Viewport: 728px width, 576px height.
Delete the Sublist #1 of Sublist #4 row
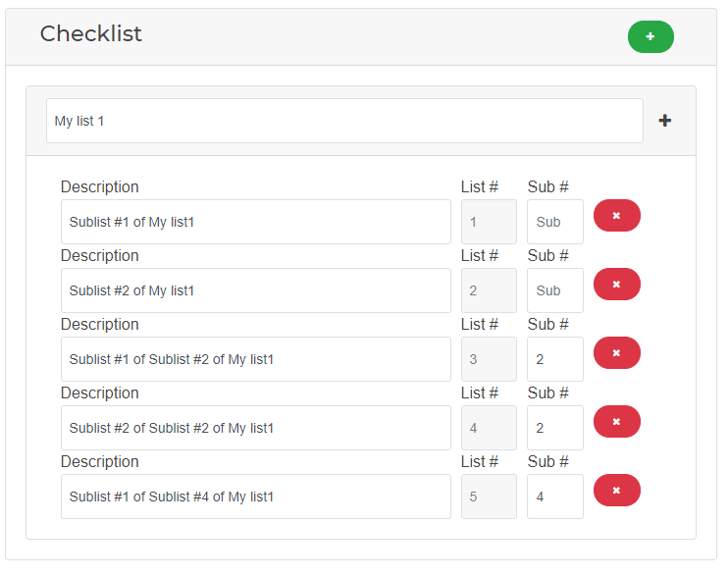[616, 491]
